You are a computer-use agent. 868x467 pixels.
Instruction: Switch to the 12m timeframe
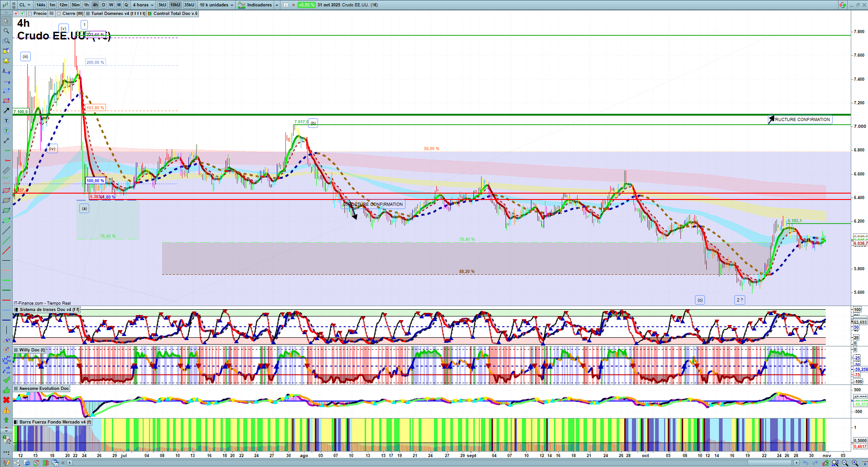(x=63, y=5)
